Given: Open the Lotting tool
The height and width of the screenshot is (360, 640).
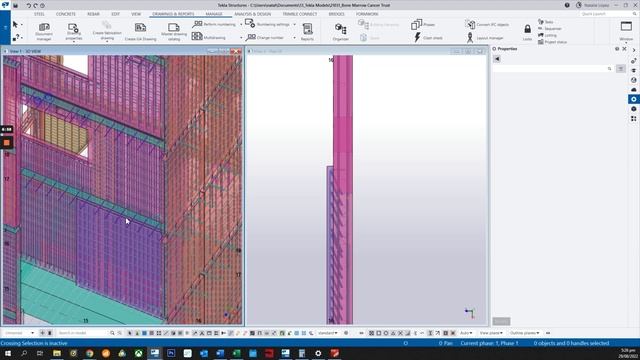Looking at the screenshot, I should [547, 35].
